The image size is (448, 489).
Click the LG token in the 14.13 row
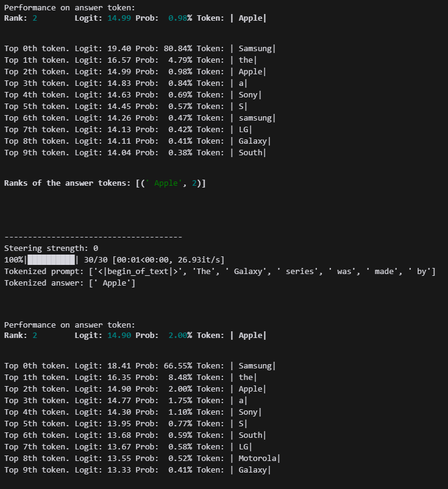point(244,130)
